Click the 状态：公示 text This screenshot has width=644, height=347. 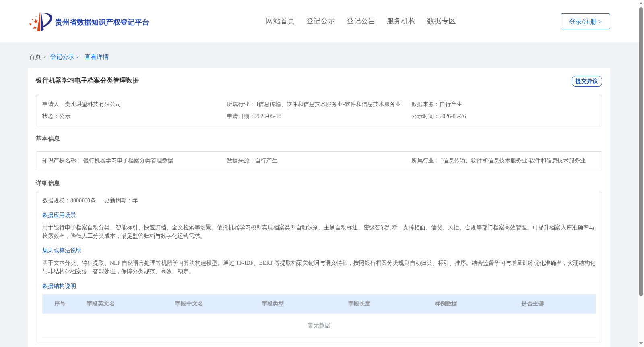pyautogui.click(x=56, y=116)
